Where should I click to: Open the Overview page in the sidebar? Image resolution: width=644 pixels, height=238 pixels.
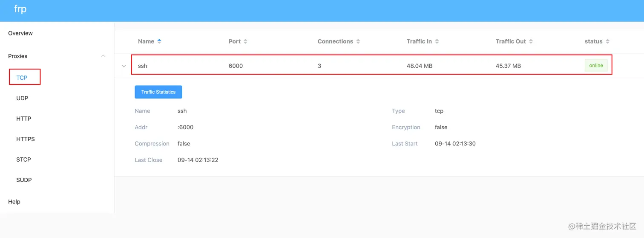(x=20, y=33)
